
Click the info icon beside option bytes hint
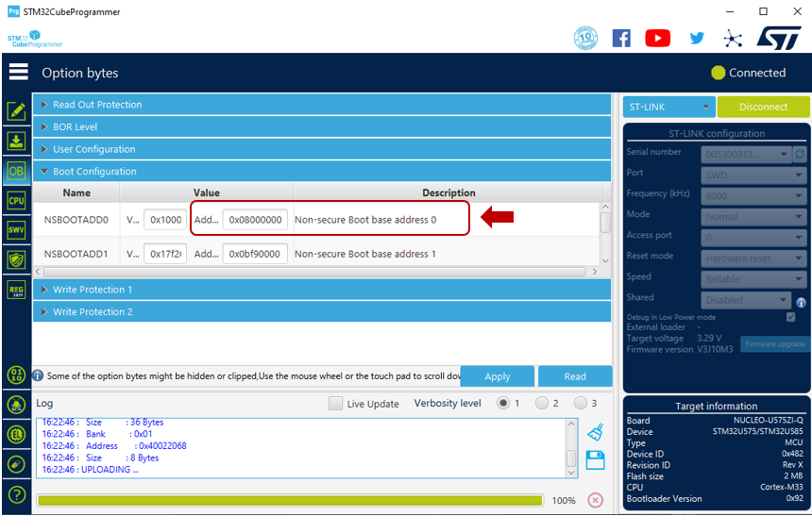(38, 375)
